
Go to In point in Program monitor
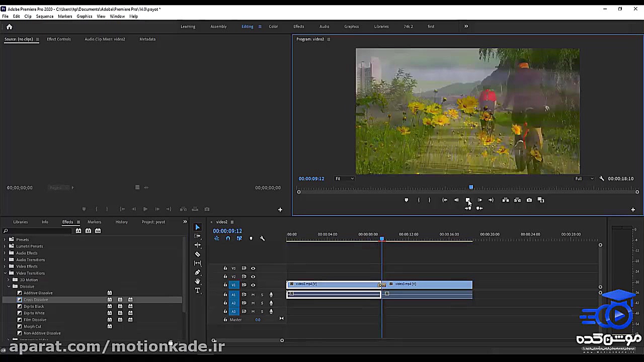444,200
